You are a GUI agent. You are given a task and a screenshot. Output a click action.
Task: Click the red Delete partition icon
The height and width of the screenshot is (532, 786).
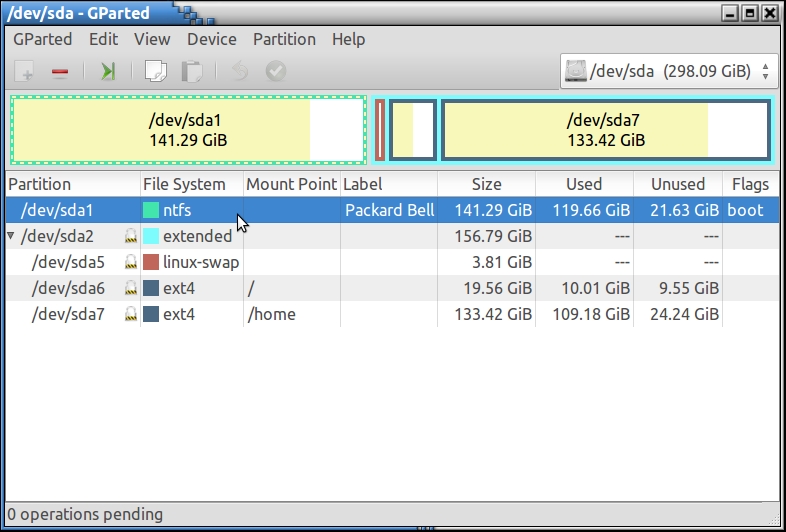[60, 71]
